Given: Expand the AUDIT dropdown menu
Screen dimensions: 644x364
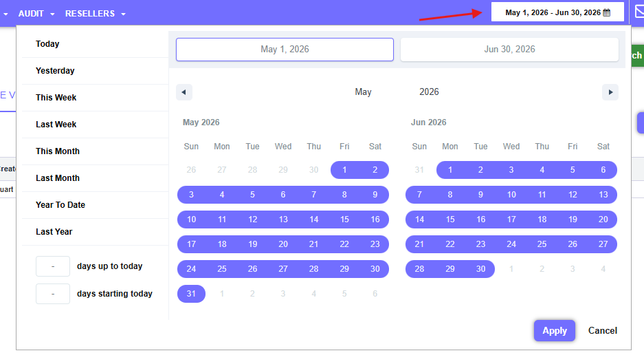Looking at the screenshot, I should 36,14.
